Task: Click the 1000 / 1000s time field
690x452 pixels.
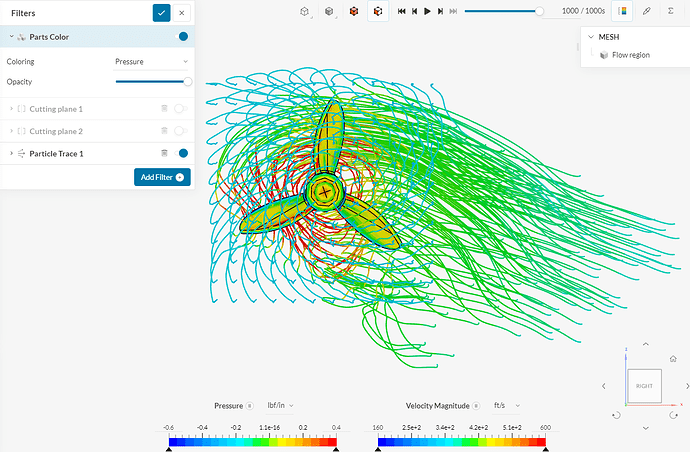Action: [x=583, y=11]
